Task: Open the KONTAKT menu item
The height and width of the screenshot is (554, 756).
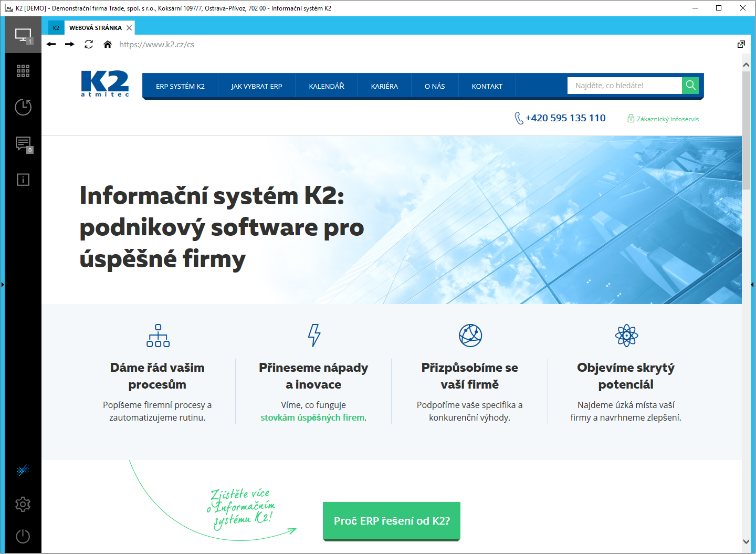Action: (487, 86)
